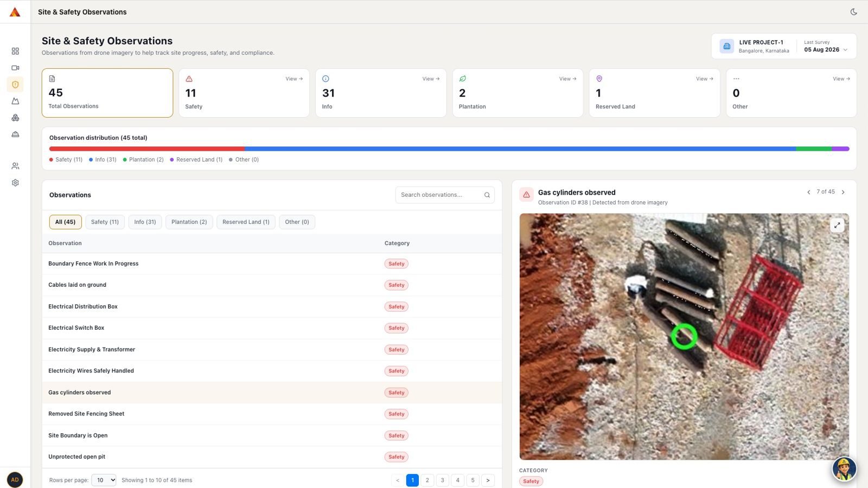Click the AD user avatar

click(15, 479)
